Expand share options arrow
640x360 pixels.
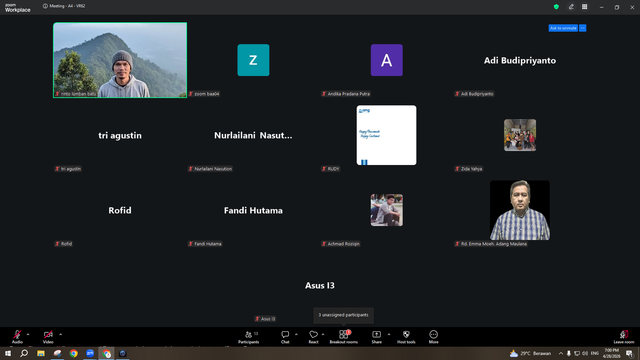[389, 334]
